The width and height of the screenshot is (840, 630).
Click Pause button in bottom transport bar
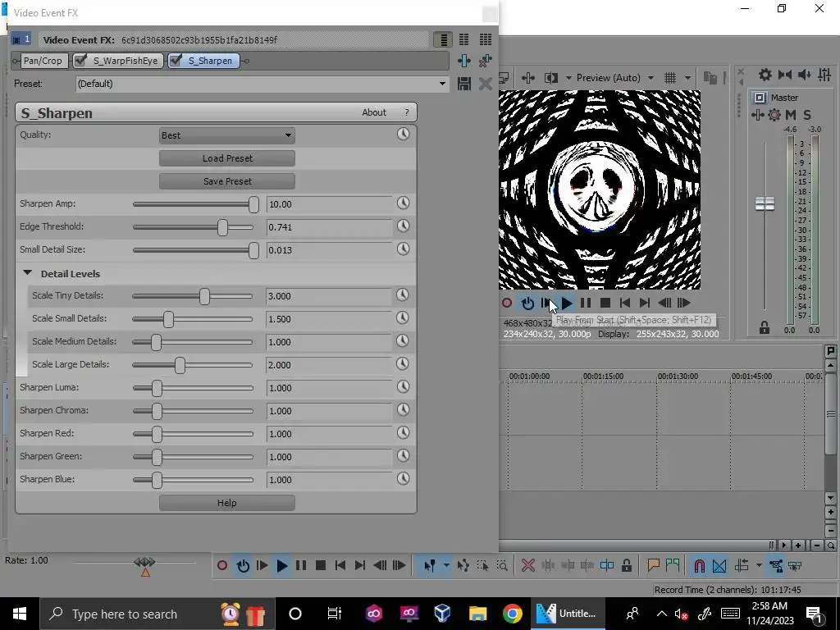(x=301, y=566)
